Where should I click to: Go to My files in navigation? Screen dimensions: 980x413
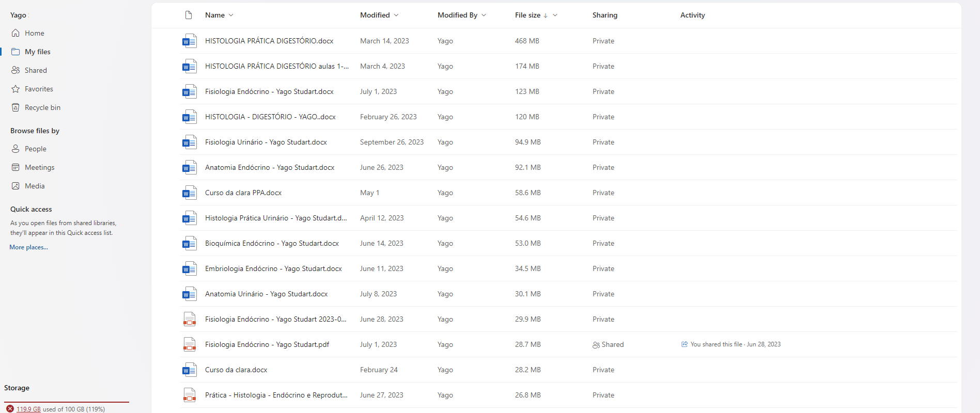38,52
